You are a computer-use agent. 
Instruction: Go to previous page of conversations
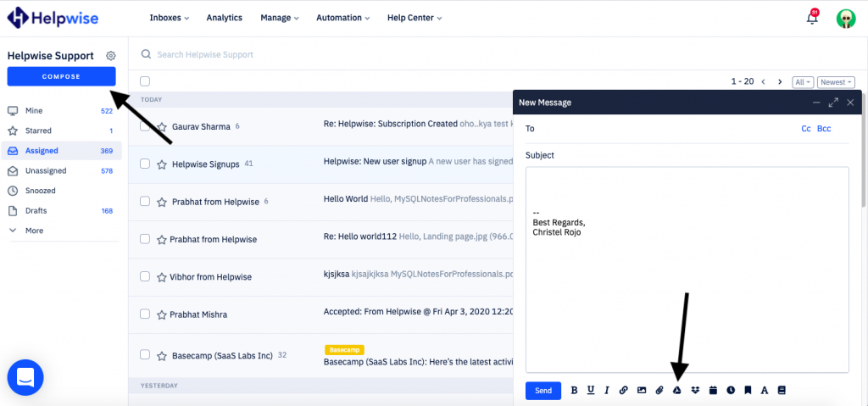pyautogui.click(x=764, y=82)
